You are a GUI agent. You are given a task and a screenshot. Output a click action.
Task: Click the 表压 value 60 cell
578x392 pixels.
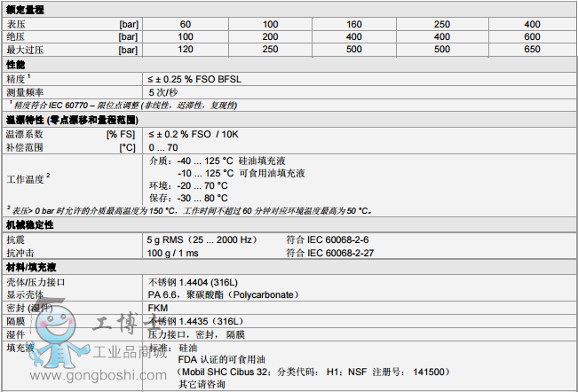tap(185, 22)
